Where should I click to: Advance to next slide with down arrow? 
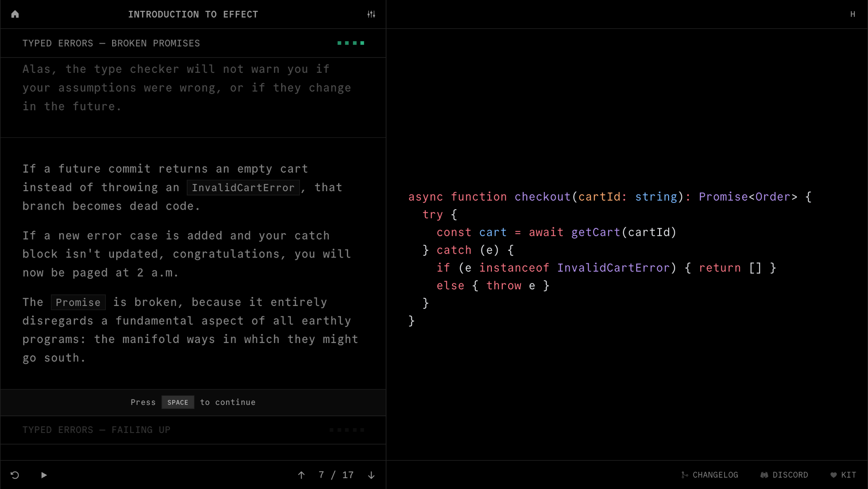(x=371, y=475)
